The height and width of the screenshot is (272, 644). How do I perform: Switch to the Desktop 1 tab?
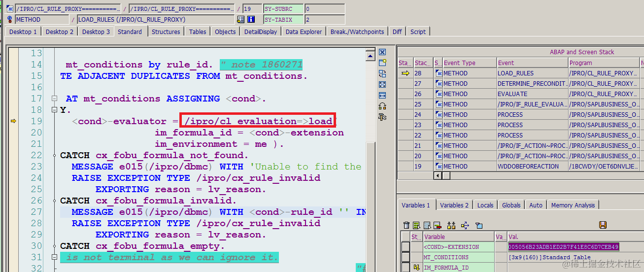click(23, 32)
